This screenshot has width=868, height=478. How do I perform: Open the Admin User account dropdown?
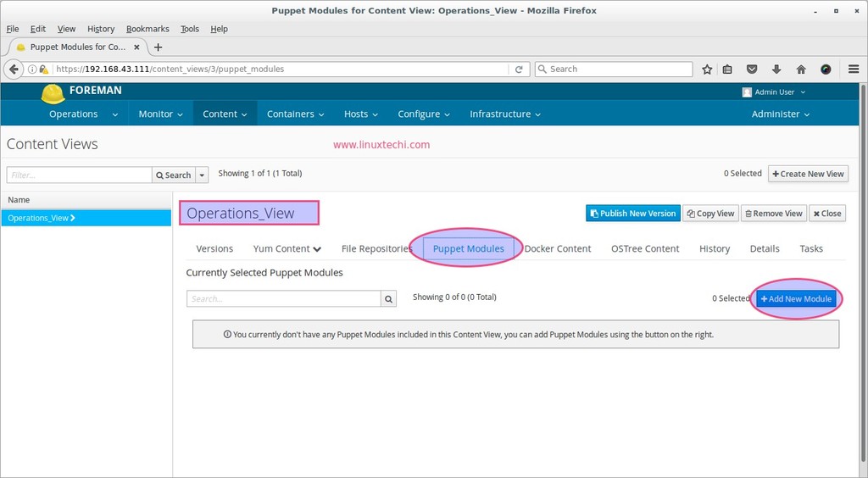click(x=775, y=92)
